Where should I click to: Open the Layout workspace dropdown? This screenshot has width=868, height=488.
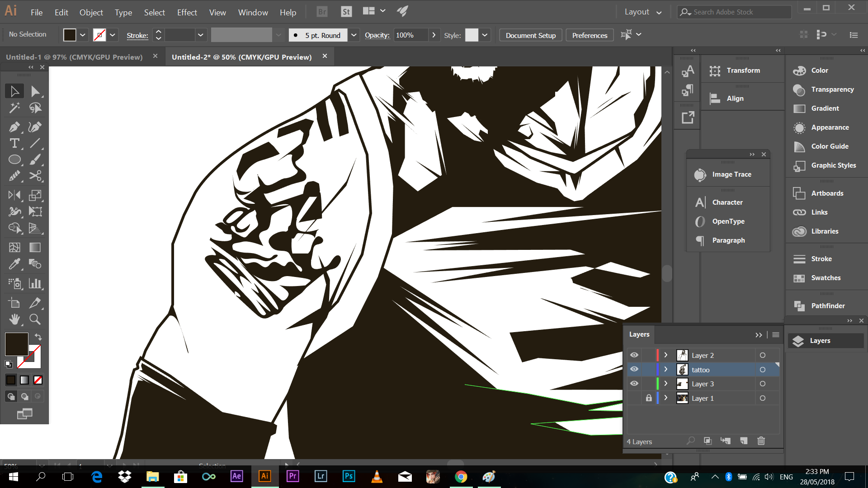click(643, 12)
